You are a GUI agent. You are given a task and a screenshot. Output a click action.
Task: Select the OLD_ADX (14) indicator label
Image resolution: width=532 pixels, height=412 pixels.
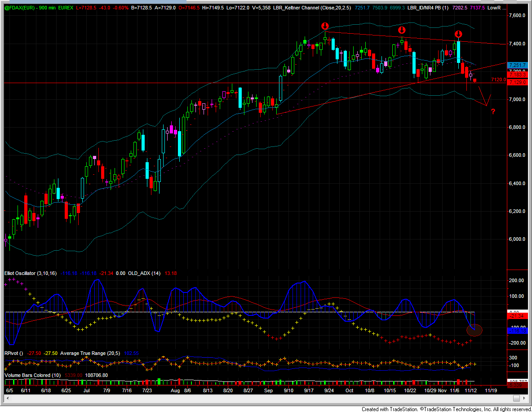(144, 273)
